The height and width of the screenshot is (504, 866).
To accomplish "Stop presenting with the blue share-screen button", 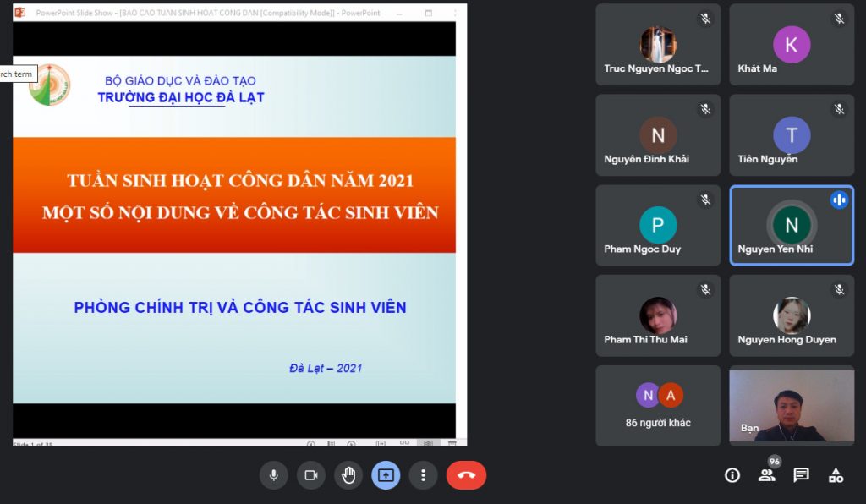I will click(386, 475).
